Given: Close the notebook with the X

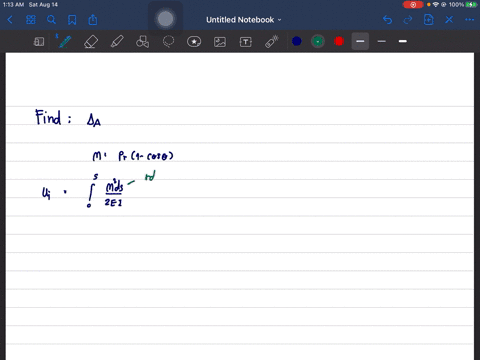Looking at the screenshot, I should click(449, 20).
